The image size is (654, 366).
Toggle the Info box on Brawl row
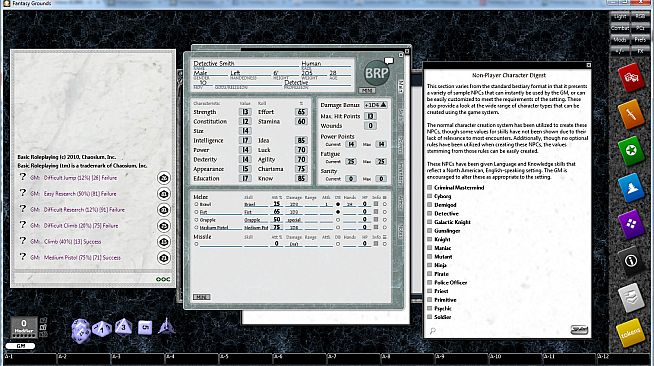point(376,204)
